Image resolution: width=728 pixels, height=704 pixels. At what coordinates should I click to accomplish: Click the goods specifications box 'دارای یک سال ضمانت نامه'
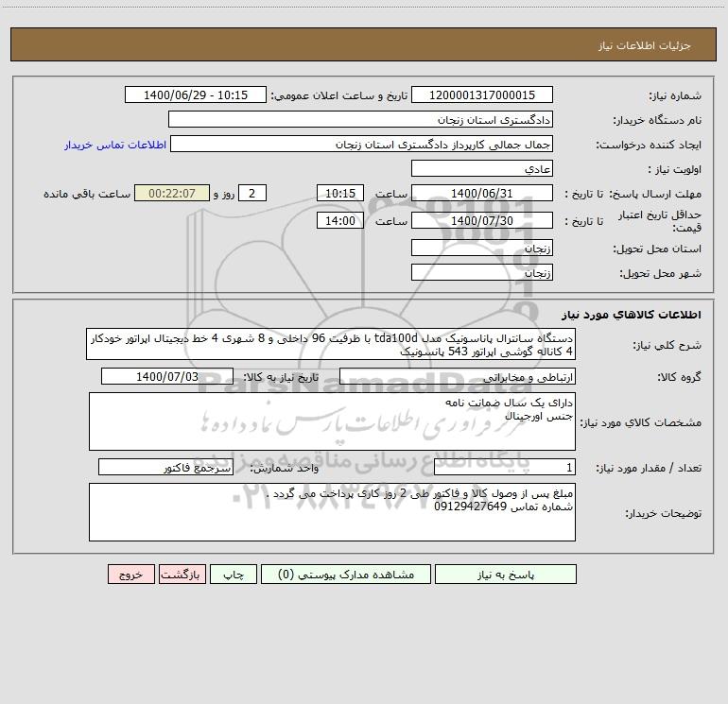(x=332, y=421)
